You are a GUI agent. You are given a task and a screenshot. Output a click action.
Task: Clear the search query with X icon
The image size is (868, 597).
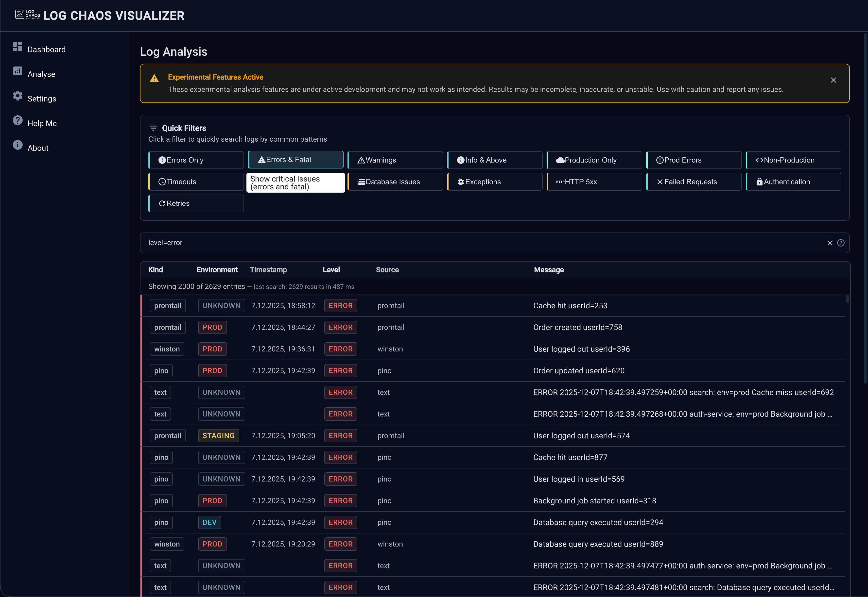pyautogui.click(x=830, y=243)
